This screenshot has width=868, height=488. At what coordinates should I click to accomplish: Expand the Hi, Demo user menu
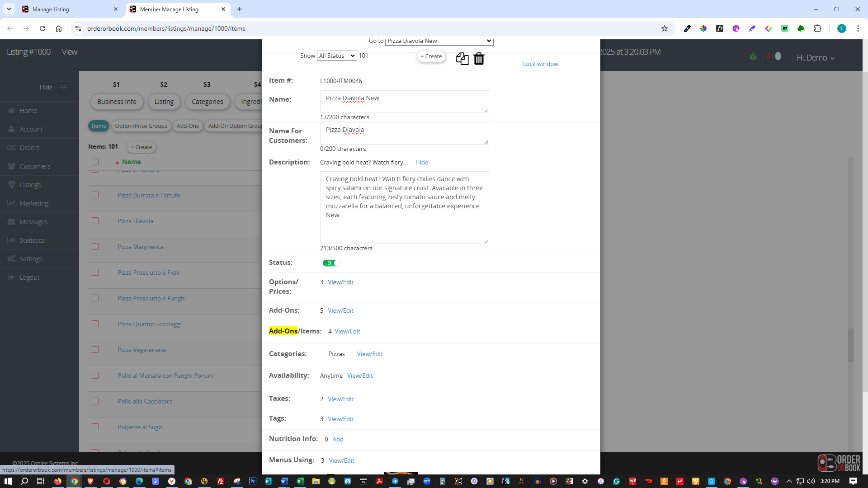coord(815,58)
